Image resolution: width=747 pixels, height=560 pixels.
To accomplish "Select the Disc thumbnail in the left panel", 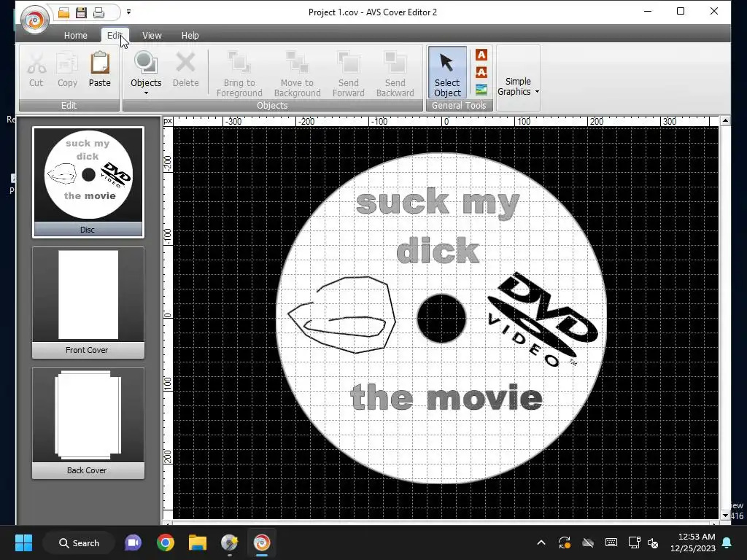I will click(88, 182).
